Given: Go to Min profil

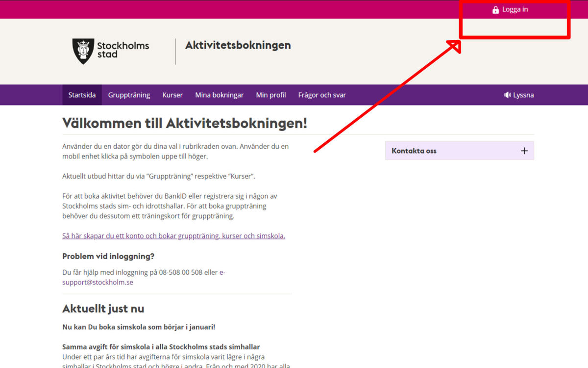Looking at the screenshot, I should click(x=271, y=95).
